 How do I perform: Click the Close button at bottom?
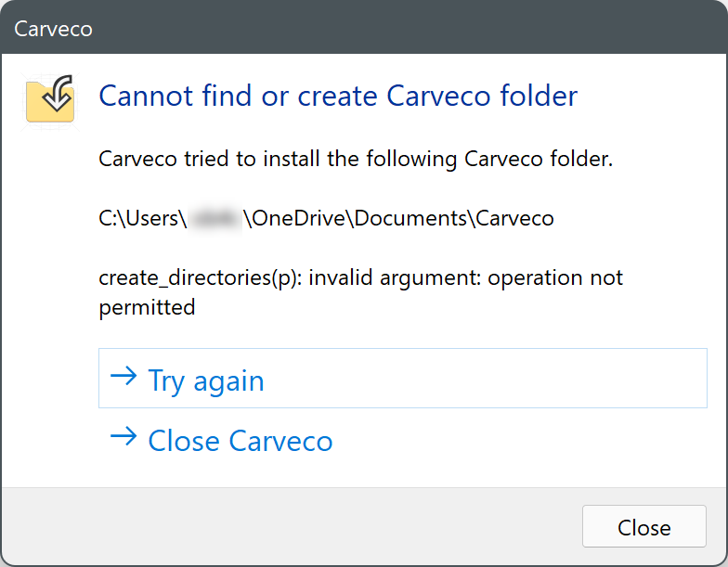point(644,527)
